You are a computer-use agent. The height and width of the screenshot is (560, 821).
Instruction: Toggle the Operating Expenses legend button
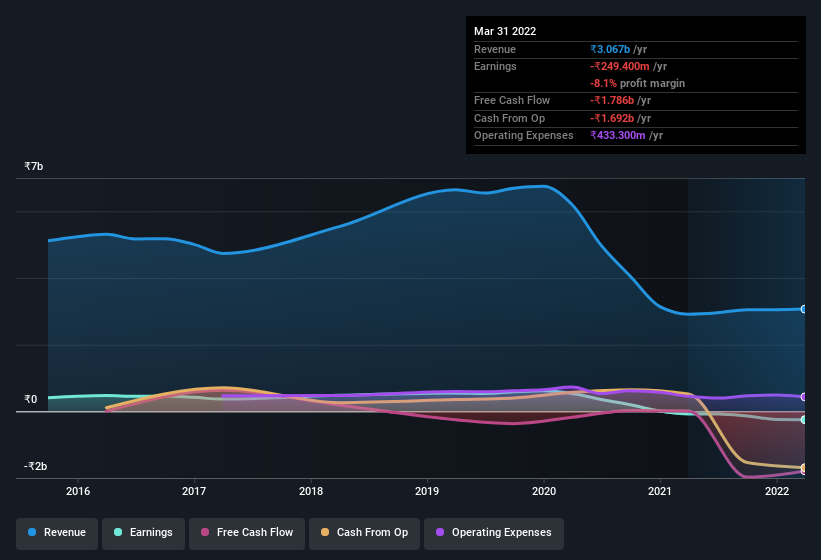(493, 533)
